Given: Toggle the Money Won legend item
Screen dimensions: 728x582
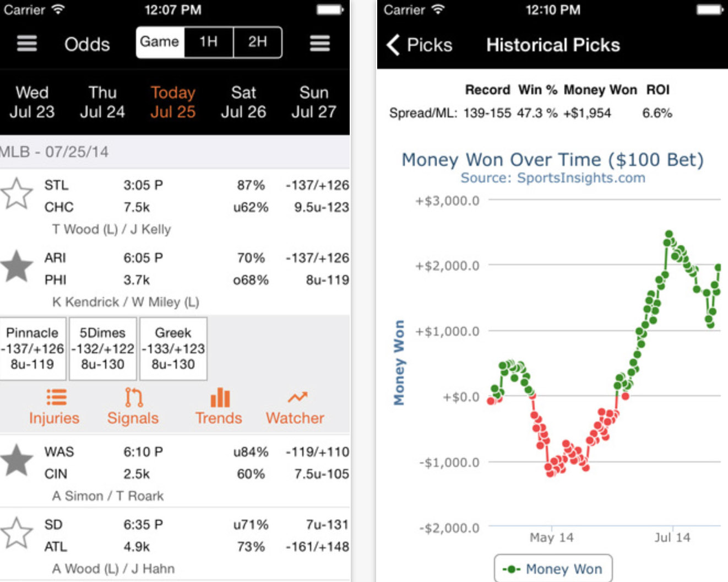Looking at the screenshot, I should pos(553,568).
